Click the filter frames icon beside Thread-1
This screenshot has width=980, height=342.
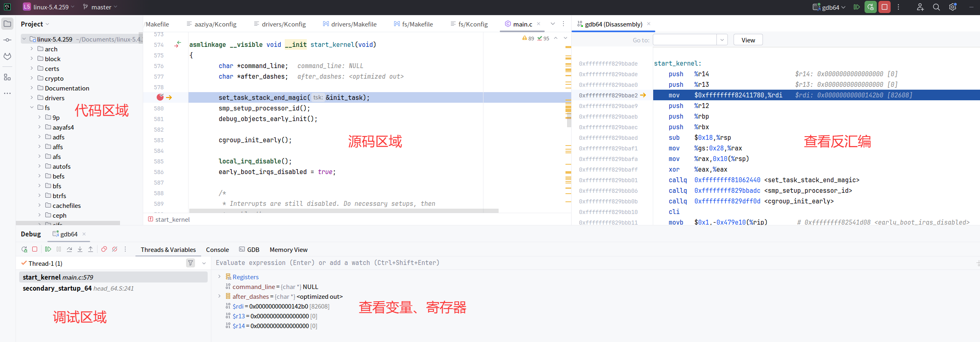point(191,263)
